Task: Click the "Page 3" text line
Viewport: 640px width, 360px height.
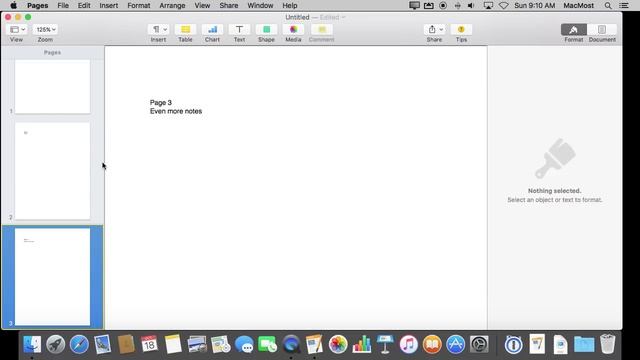Action: pos(161,102)
